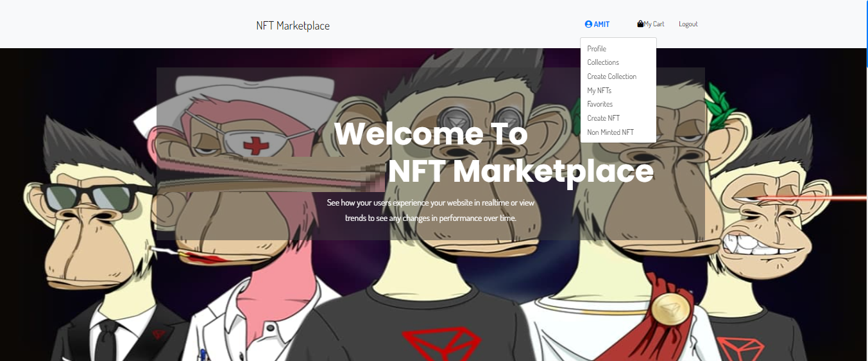
Task: Click the sunglasses on the left ape
Action: (89, 195)
